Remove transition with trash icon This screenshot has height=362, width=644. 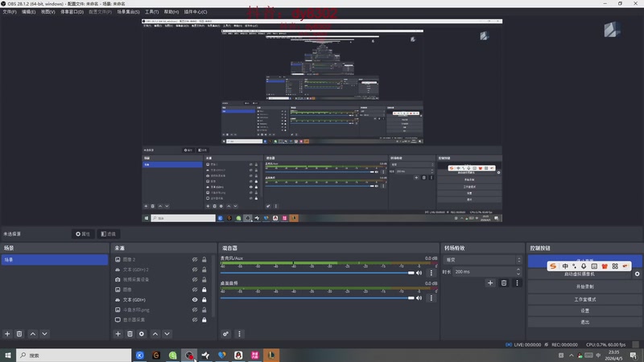(504, 283)
